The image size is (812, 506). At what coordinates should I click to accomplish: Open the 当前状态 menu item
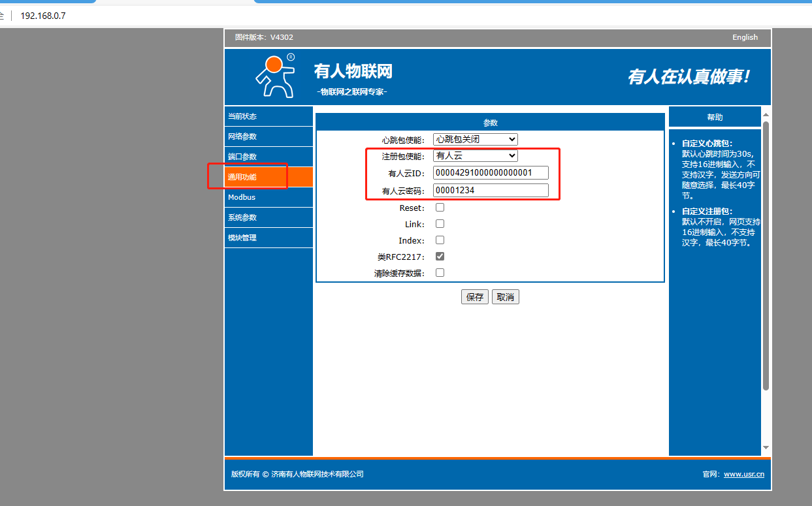click(x=268, y=116)
